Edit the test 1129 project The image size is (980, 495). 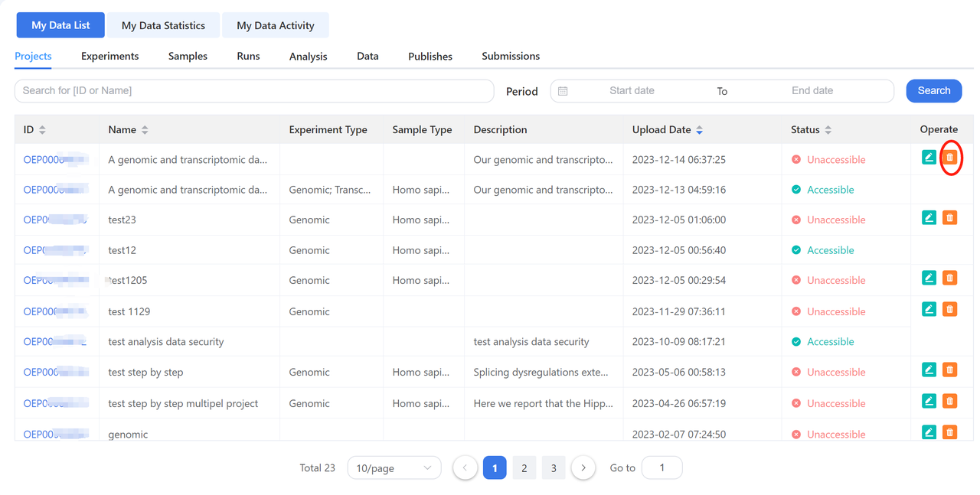[x=929, y=308]
